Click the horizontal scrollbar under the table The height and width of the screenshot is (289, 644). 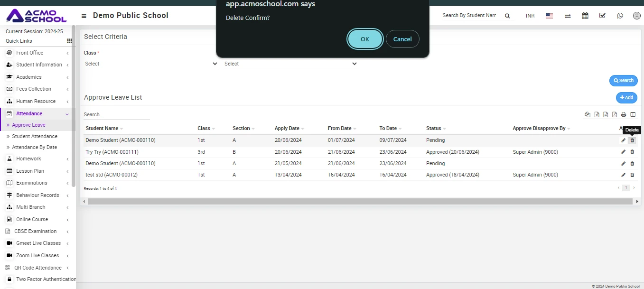pos(360,202)
